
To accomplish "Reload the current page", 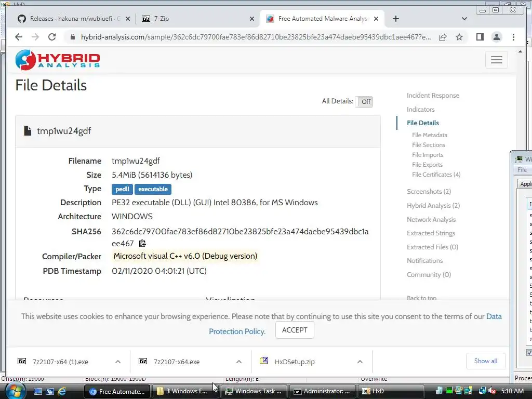I will coord(52,37).
